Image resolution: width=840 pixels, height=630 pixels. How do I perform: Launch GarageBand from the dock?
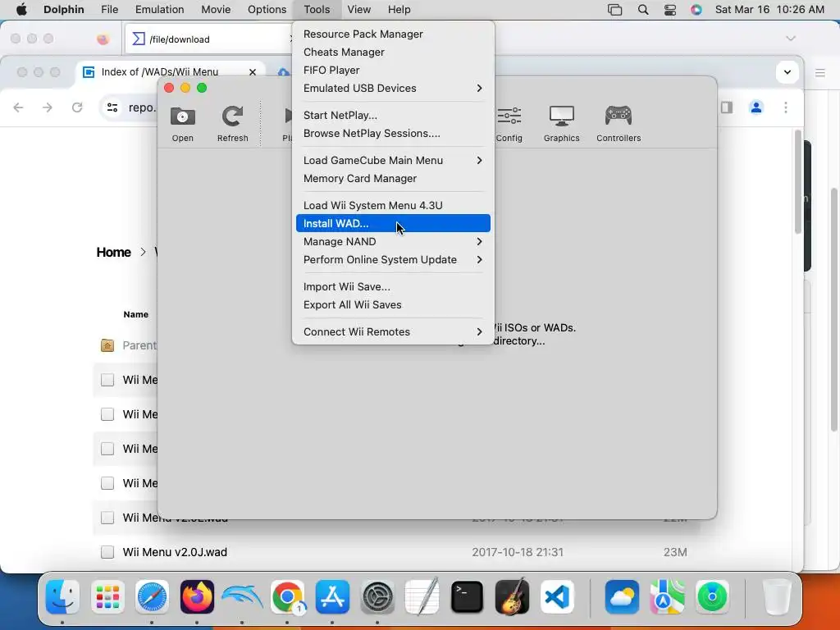click(x=512, y=597)
